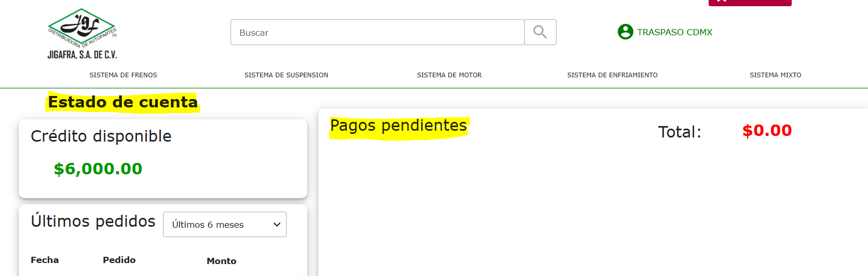Screen dimensions: 868x276
Task: Click the Monto column header
Action: 221,261
